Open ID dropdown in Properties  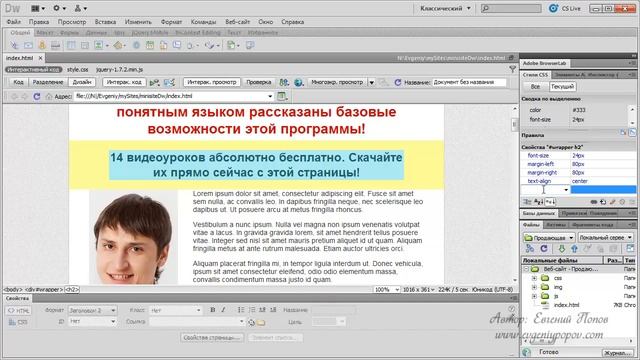coord(93,322)
